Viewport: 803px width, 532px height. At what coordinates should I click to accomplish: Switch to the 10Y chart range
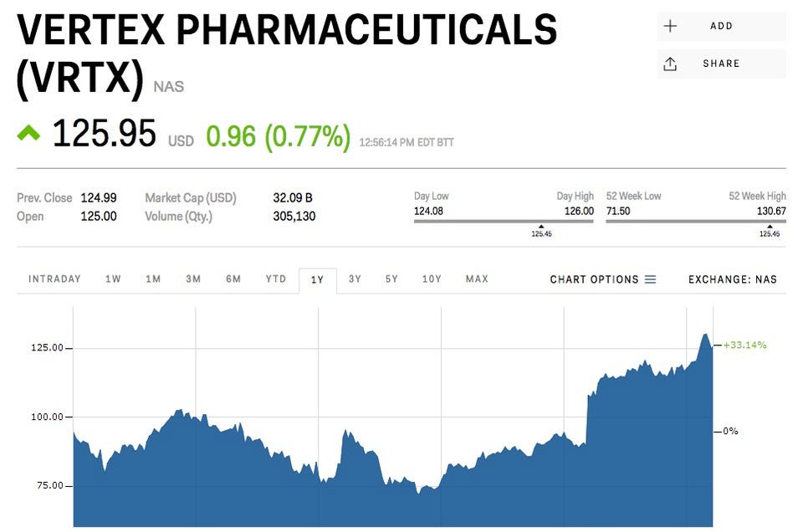432,279
